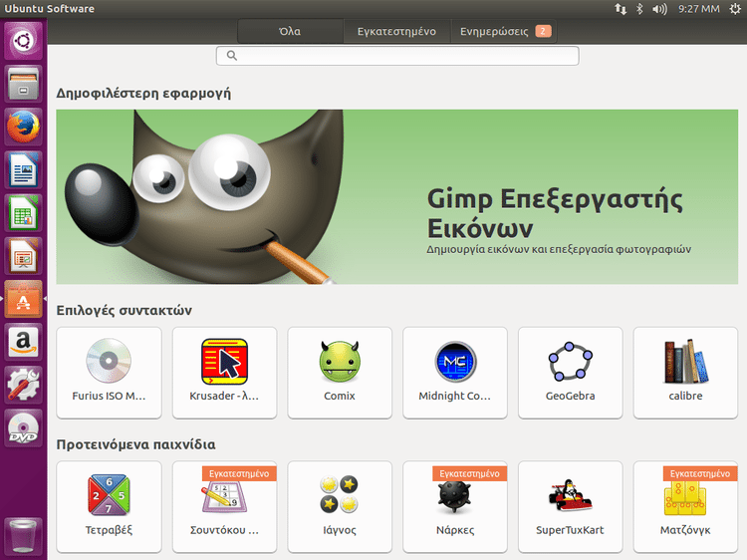Viewport: 747px width, 560px height.
Task: Switch to the Εγκατεστημένο tab
Action: 396,32
